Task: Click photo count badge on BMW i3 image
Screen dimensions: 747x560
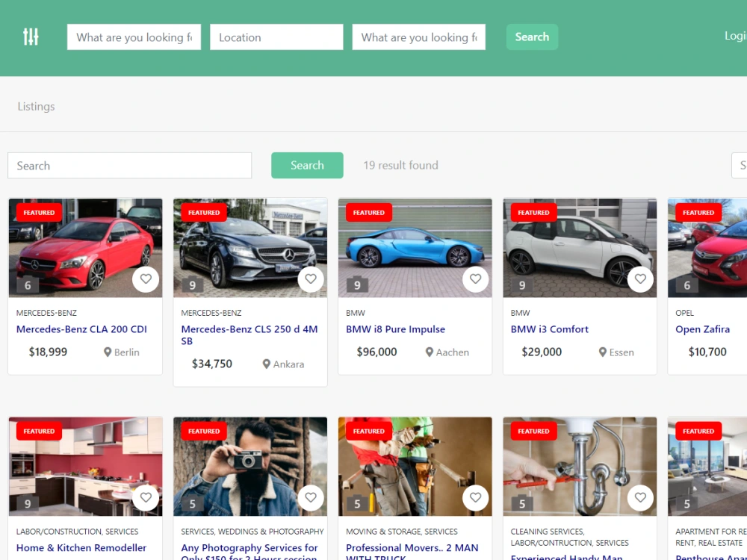Action: click(522, 284)
